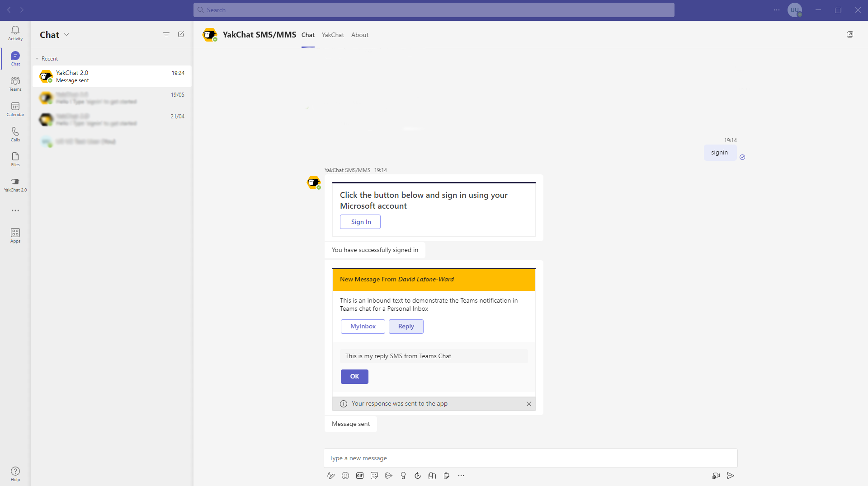Screen dimensions: 868x486
Task: Open the Calls section
Action: [x=15, y=134]
